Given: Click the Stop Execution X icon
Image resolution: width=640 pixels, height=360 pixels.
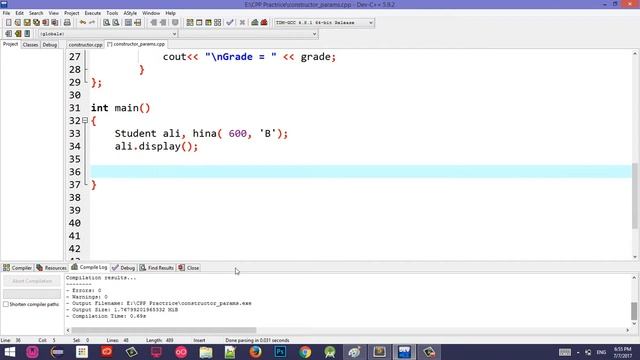Looking at the screenshot, I should pyautogui.click(x=242, y=23).
